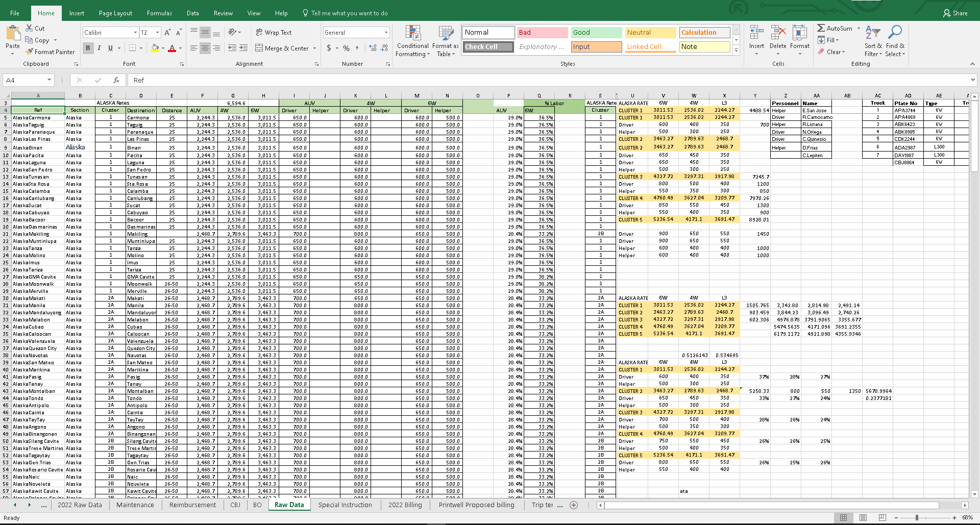Image resolution: width=980 pixels, height=525 pixels.
Task: Decrease decimal places
Action: pos(385,48)
